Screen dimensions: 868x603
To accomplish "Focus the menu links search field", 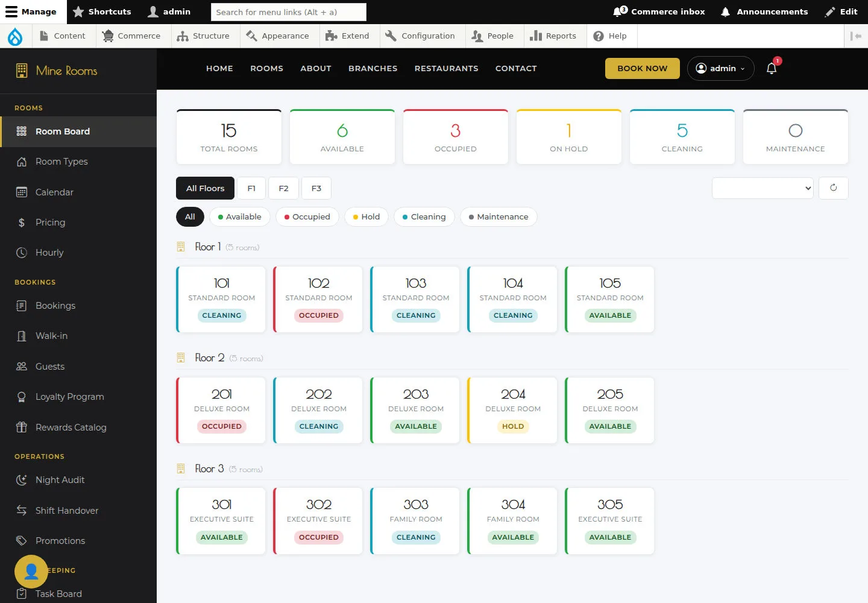I will coord(289,12).
